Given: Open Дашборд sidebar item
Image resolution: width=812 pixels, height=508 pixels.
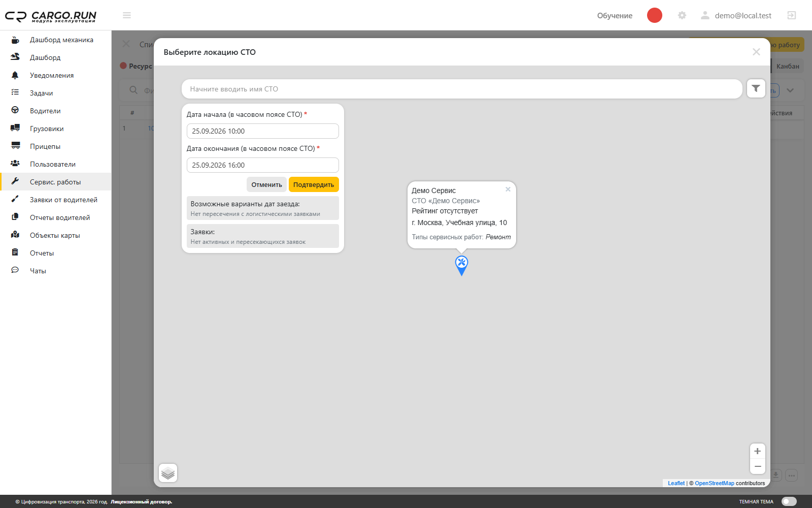Looking at the screenshot, I should click(56, 57).
